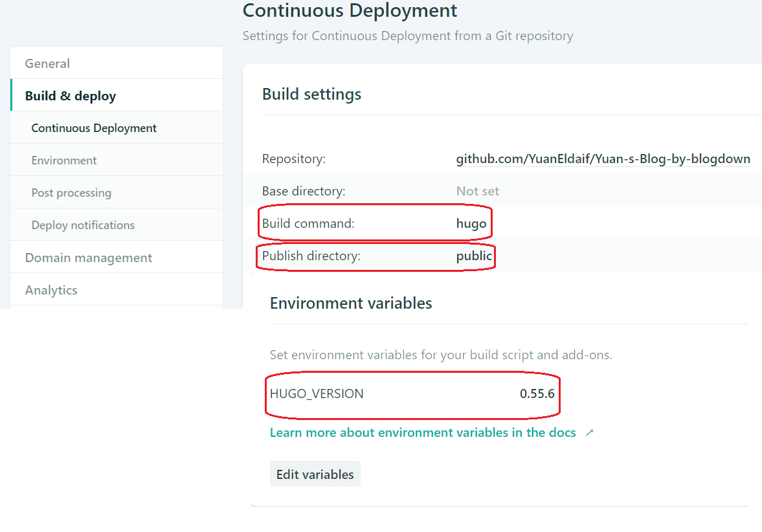
Task: Click the Not set base directory value
Action: [x=477, y=192]
